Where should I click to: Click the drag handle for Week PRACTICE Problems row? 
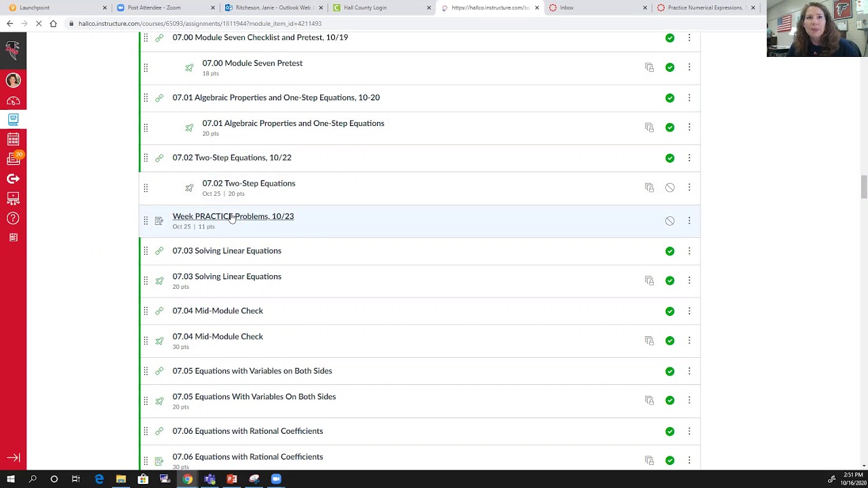[x=145, y=221]
